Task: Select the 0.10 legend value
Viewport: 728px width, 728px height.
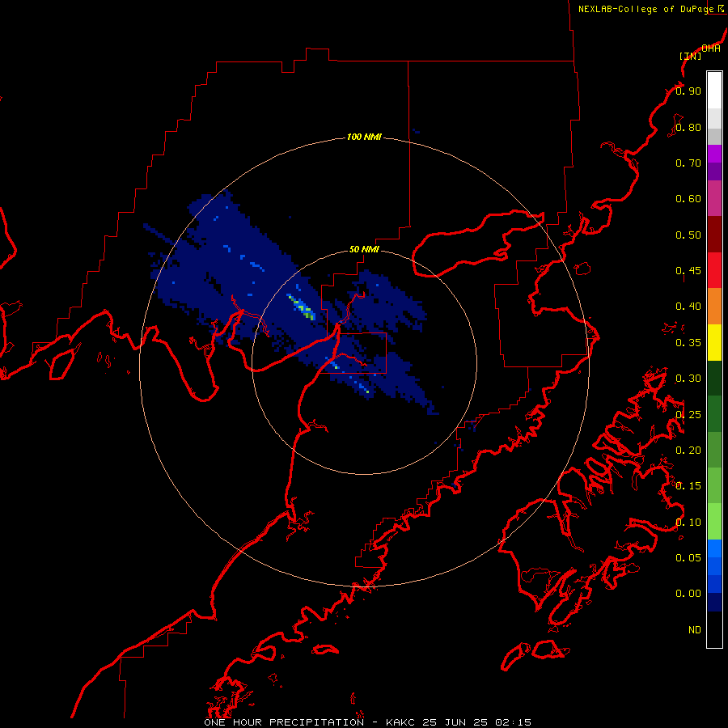Action: point(688,523)
